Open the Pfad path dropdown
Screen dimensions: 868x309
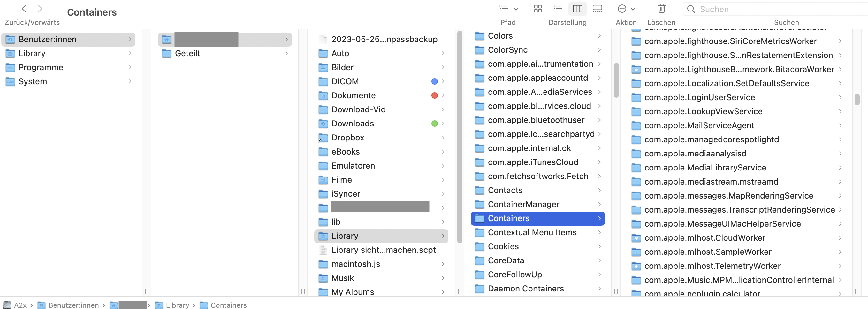[x=508, y=9]
